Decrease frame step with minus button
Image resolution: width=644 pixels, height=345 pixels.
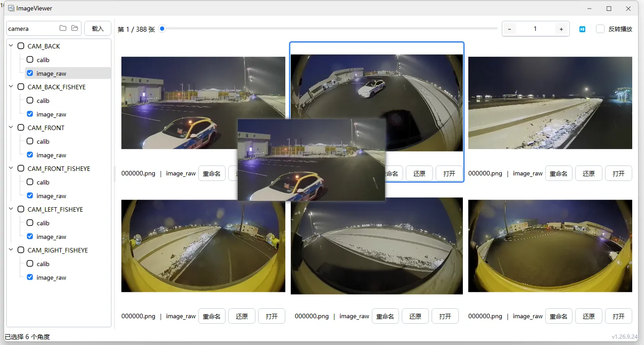click(509, 29)
